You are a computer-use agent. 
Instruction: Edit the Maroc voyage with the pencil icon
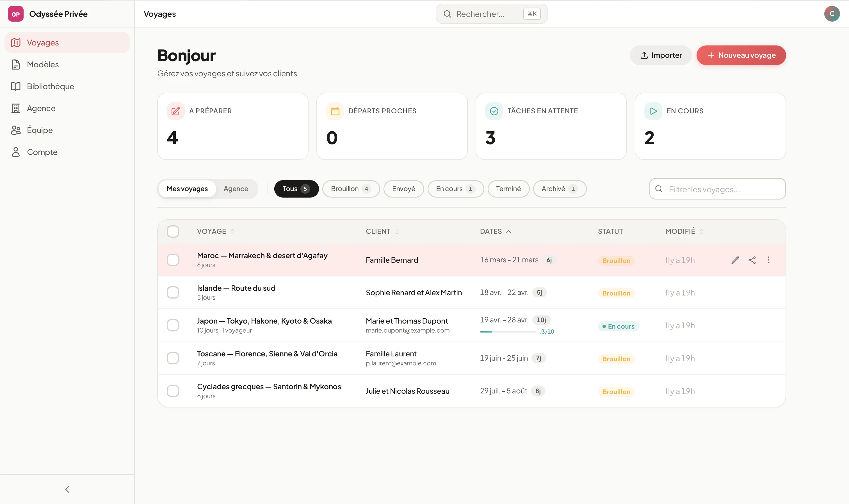tap(735, 260)
